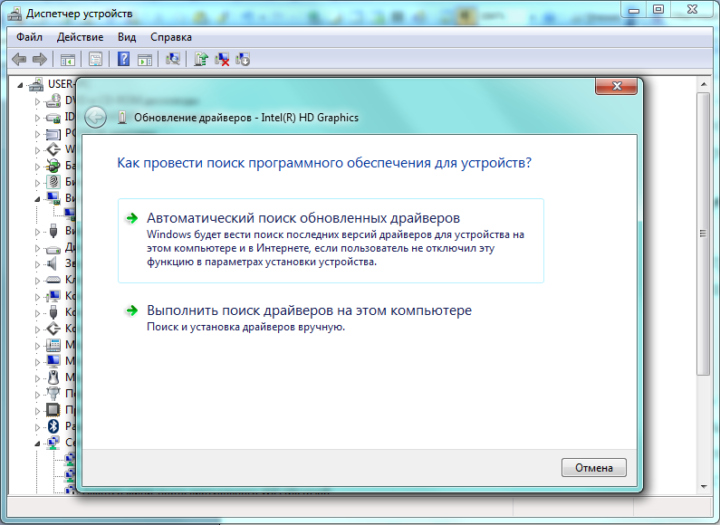Click the round back button in driver dialog
720x525 pixels.
96,118
